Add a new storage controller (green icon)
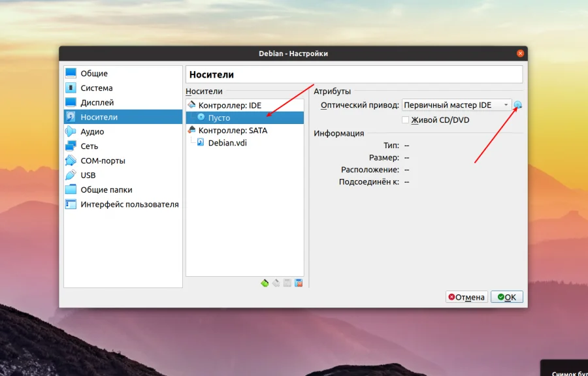 tap(265, 283)
